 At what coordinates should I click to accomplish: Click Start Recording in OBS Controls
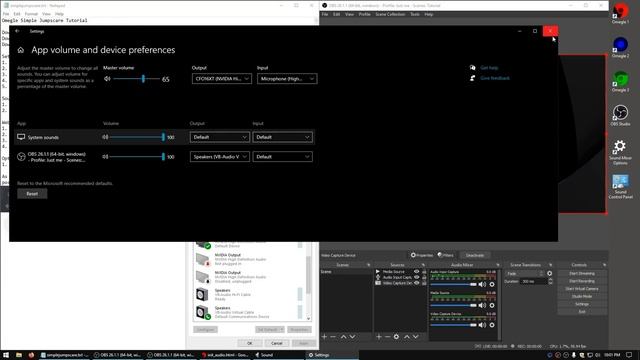click(582, 281)
